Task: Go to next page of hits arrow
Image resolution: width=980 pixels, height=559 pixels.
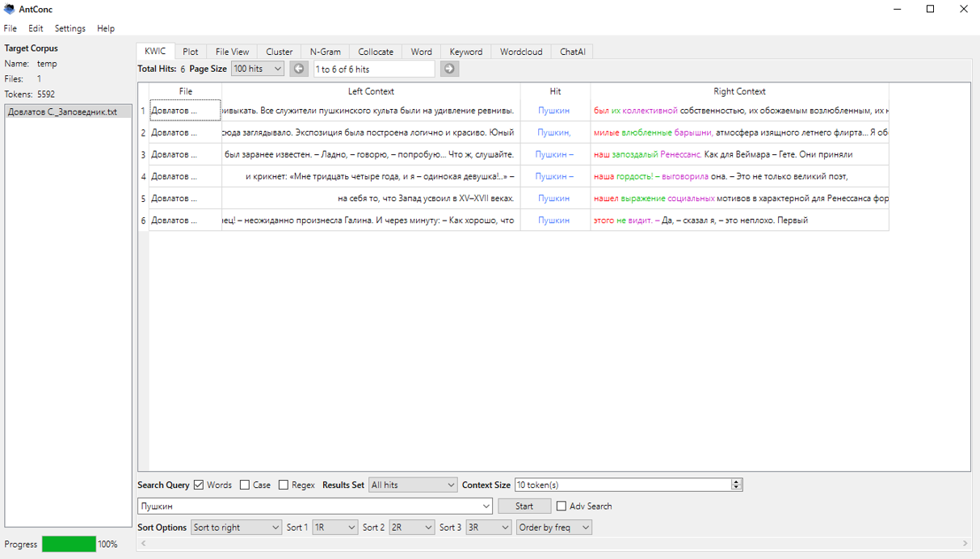Action: click(450, 69)
